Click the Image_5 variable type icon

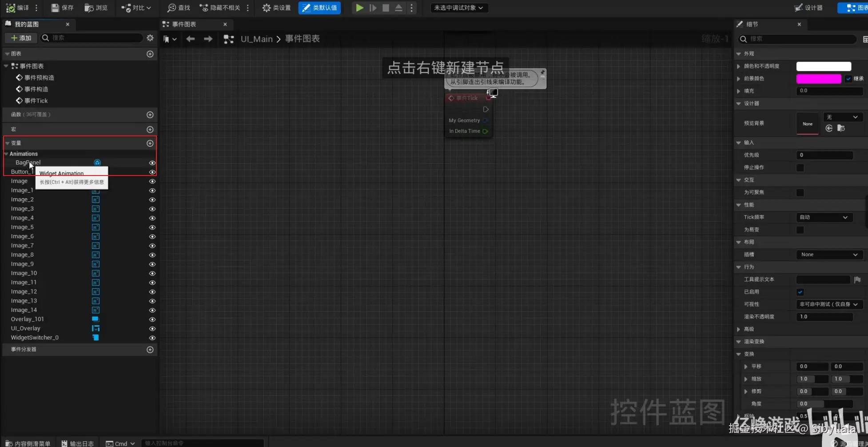96,227
